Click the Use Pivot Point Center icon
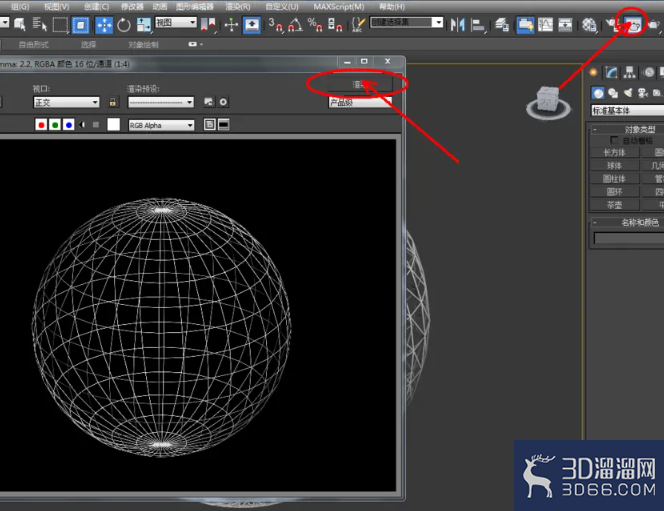 point(208,25)
